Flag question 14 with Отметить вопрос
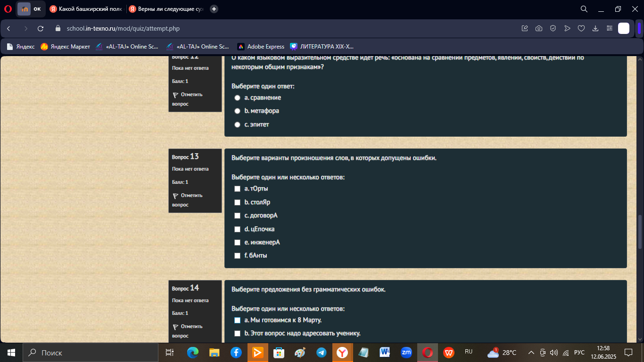Viewport: 644px width, 362px height. coord(188,331)
